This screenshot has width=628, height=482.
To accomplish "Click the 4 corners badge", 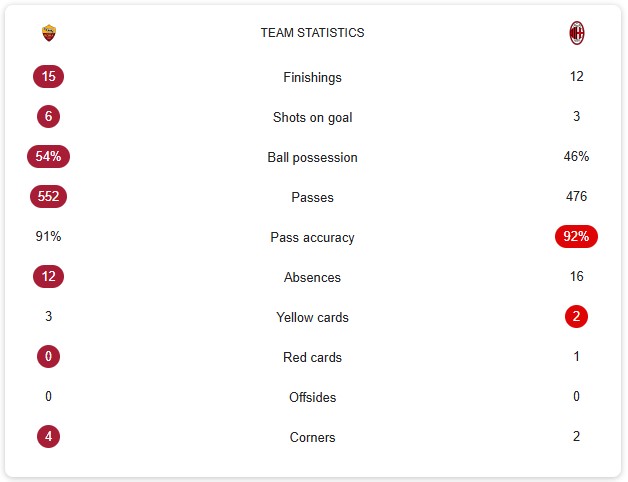I will [48, 436].
